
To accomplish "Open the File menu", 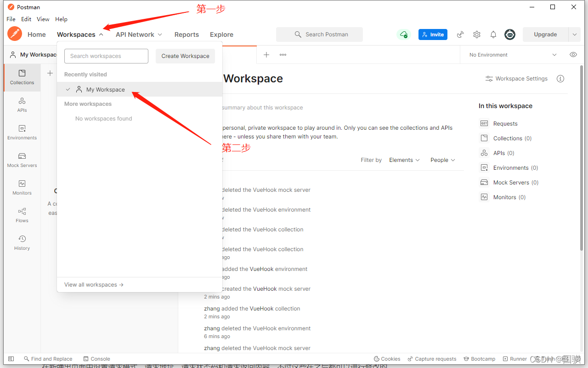I will tap(11, 19).
